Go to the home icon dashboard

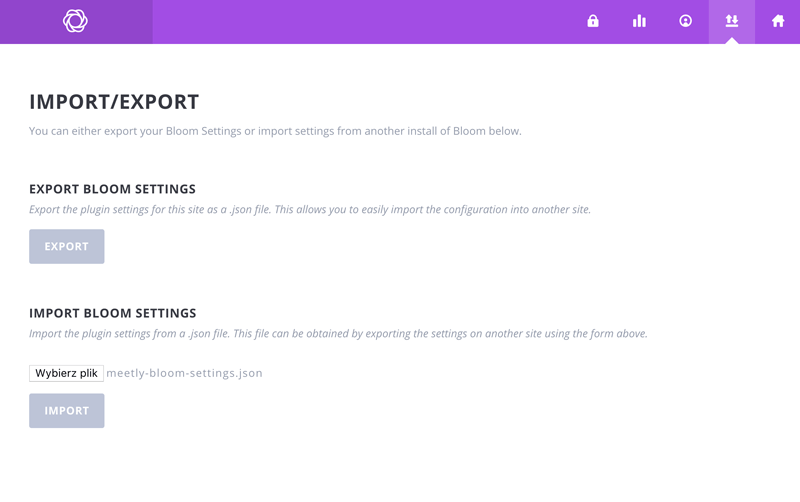778,21
